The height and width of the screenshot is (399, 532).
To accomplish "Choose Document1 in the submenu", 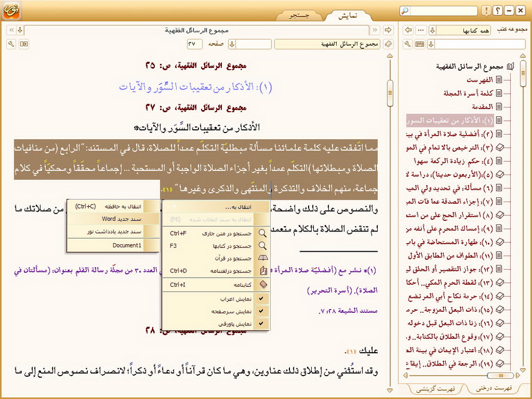I will (x=113, y=245).
